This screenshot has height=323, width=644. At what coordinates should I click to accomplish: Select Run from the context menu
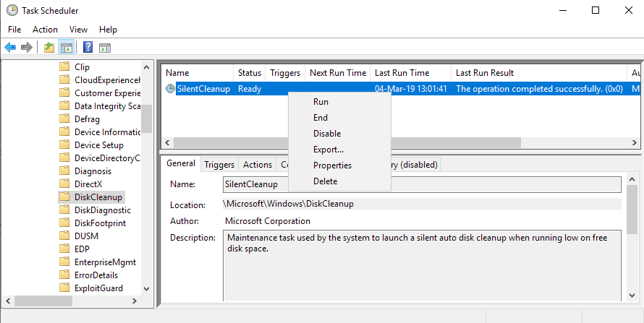coord(321,102)
